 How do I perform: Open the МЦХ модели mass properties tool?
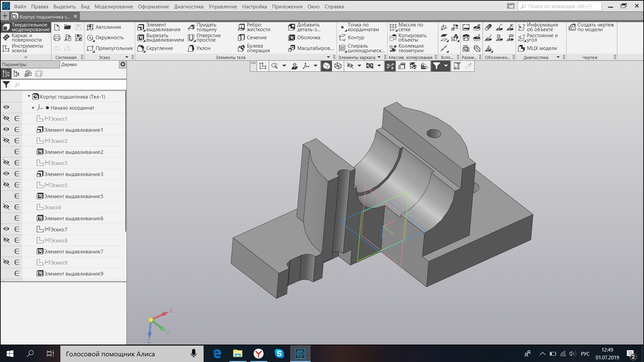coord(538,48)
